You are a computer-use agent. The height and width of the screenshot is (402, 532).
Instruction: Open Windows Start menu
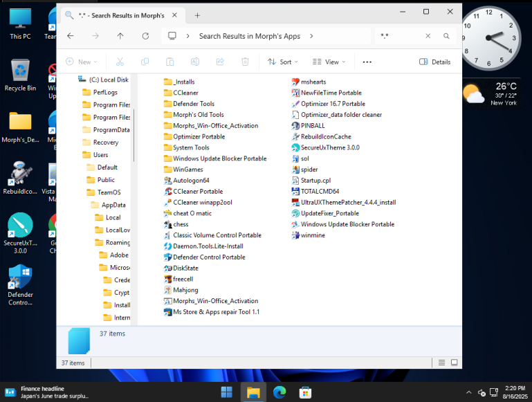(227, 392)
